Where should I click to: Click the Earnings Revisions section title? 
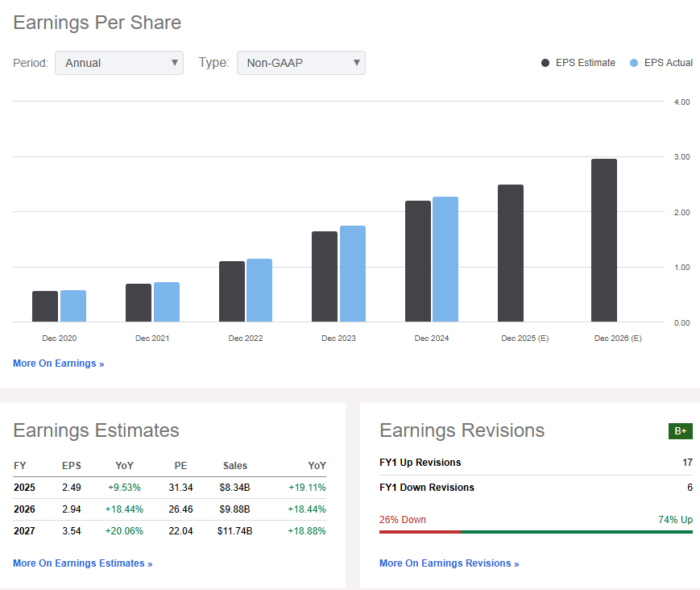point(462,430)
